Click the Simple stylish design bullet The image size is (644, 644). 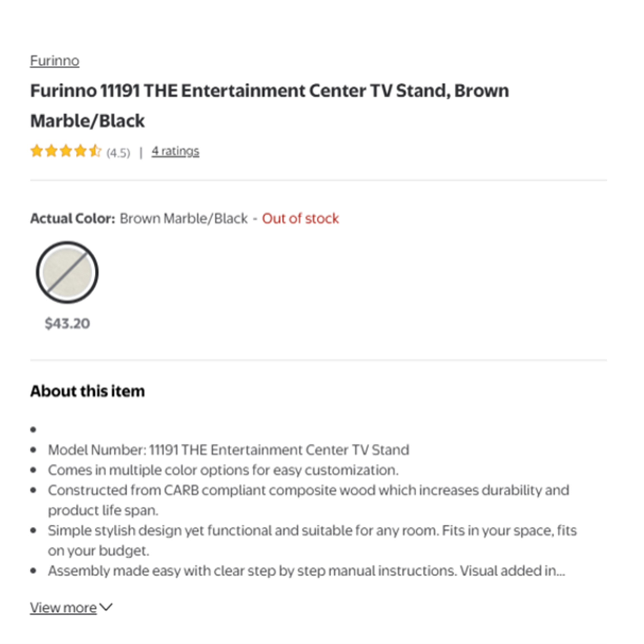(312, 541)
